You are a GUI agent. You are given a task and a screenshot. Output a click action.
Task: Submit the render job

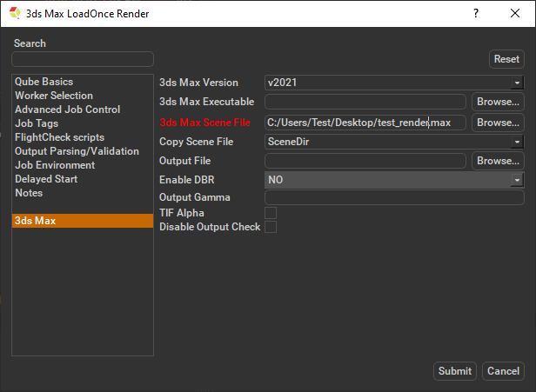[454, 371]
